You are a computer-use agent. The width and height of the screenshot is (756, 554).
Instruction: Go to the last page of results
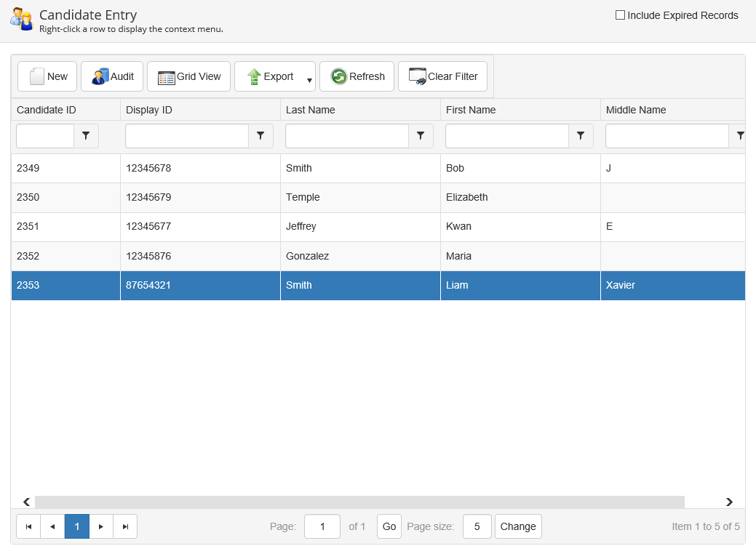click(125, 526)
